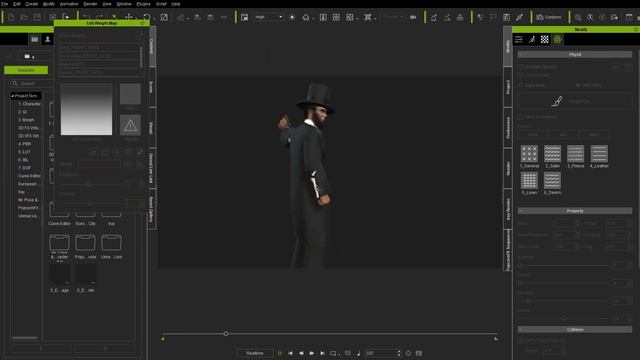Click the weight map paint brush icon

[x=557, y=101]
